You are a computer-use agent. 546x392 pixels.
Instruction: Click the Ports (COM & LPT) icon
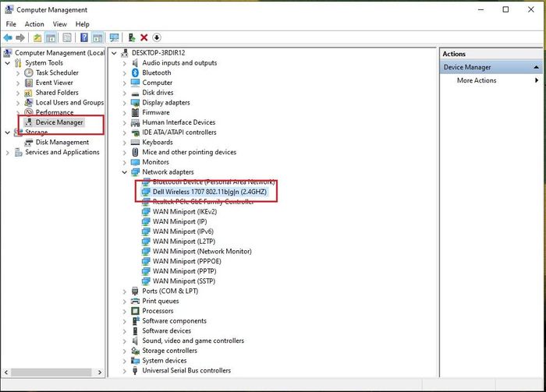pos(135,291)
